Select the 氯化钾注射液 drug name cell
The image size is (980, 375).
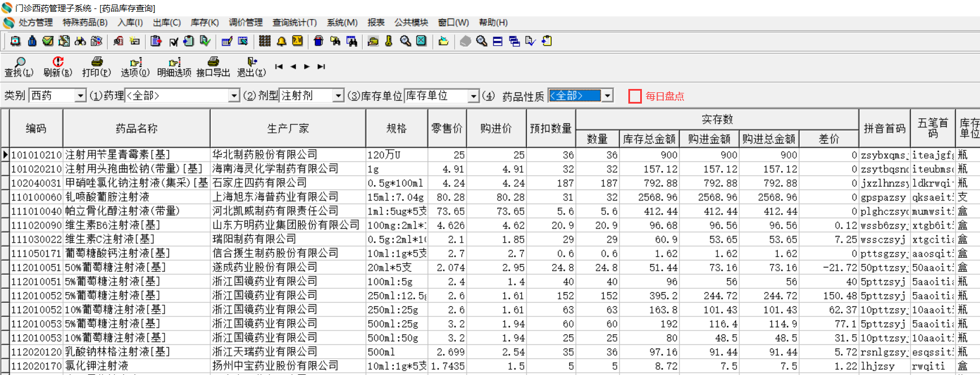click(x=136, y=366)
